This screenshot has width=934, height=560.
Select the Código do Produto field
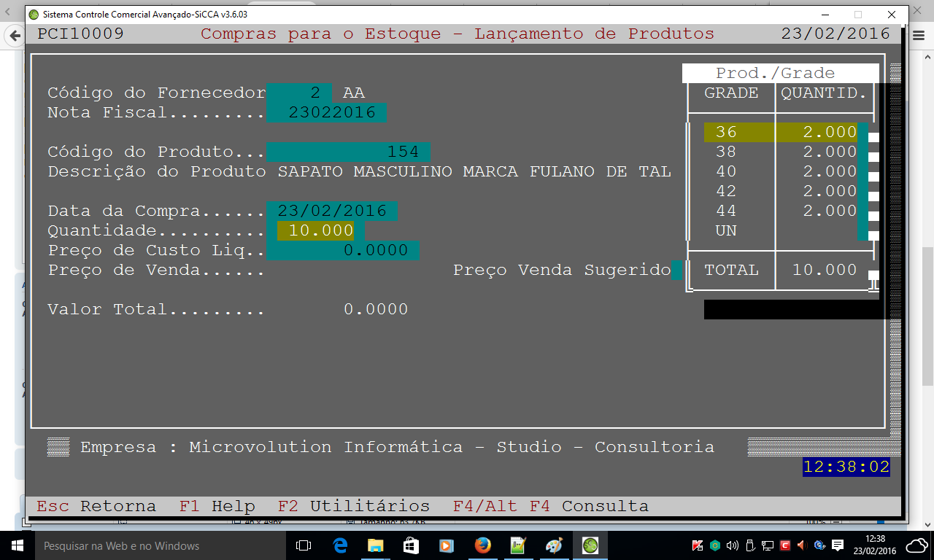[348, 152]
